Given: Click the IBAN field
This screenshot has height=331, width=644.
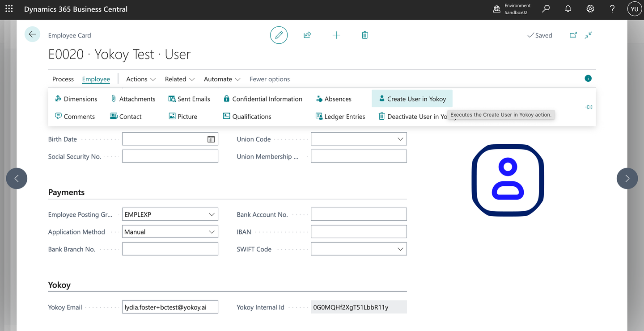Looking at the screenshot, I should click(359, 232).
